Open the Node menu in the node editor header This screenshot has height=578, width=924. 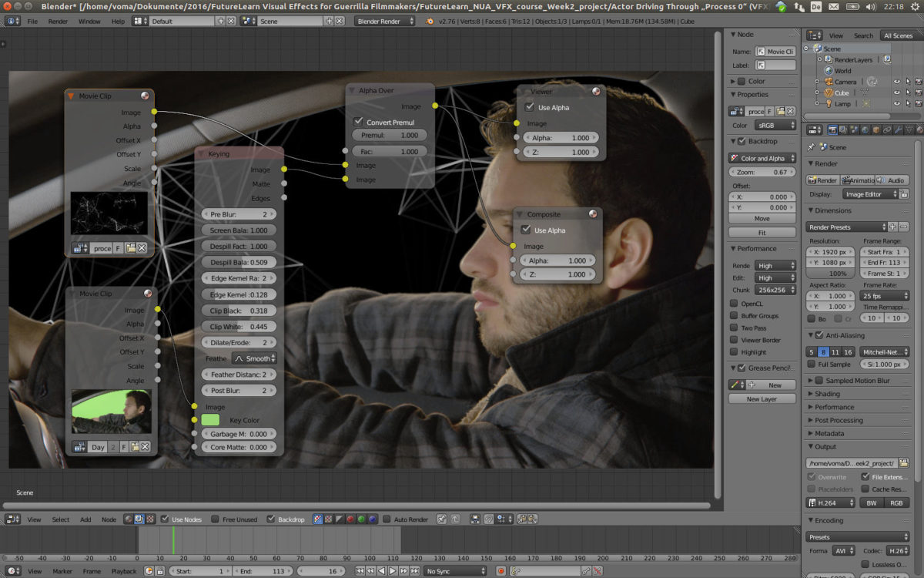tap(109, 519)
